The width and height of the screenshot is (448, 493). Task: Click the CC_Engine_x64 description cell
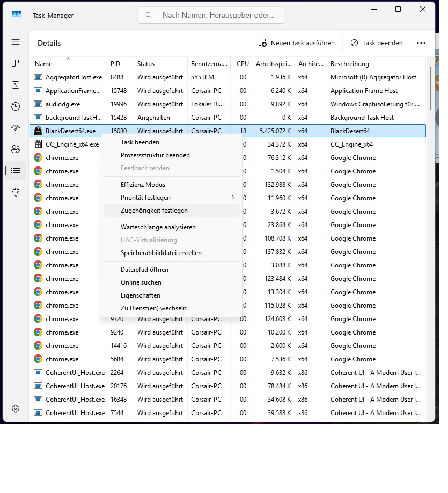[x=351, y=144]
